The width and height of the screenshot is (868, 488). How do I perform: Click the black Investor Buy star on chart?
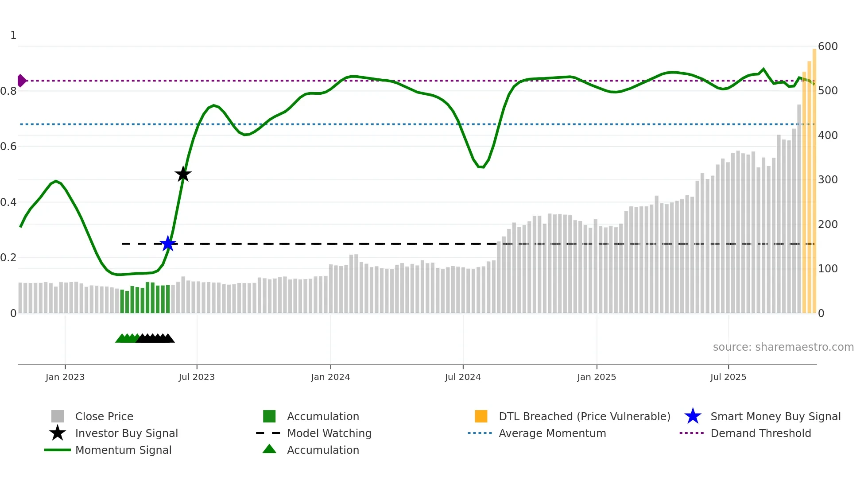(x=183, y=174)
